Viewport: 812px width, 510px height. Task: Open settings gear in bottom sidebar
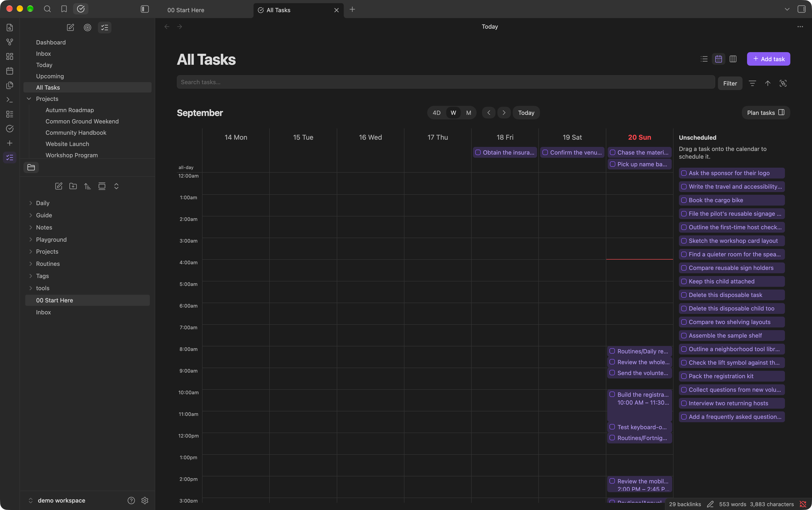[145, 501]
